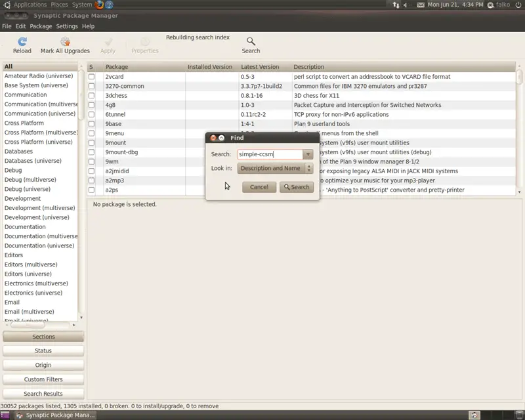This screenshot has width=525, height=420.
Task: Select Amateur Radio (universe) section
Action: pyautogui.click(x=40, y=76)
